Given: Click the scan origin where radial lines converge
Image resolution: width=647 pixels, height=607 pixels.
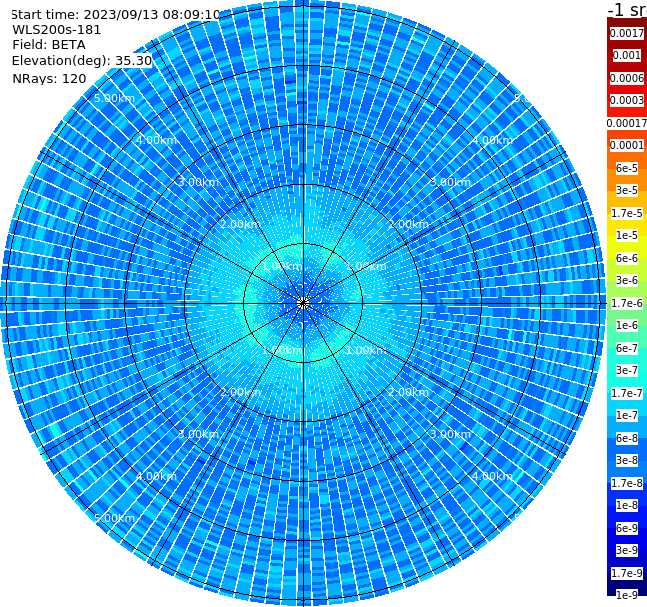Looking at the screenshot, I should pos(303,303).
